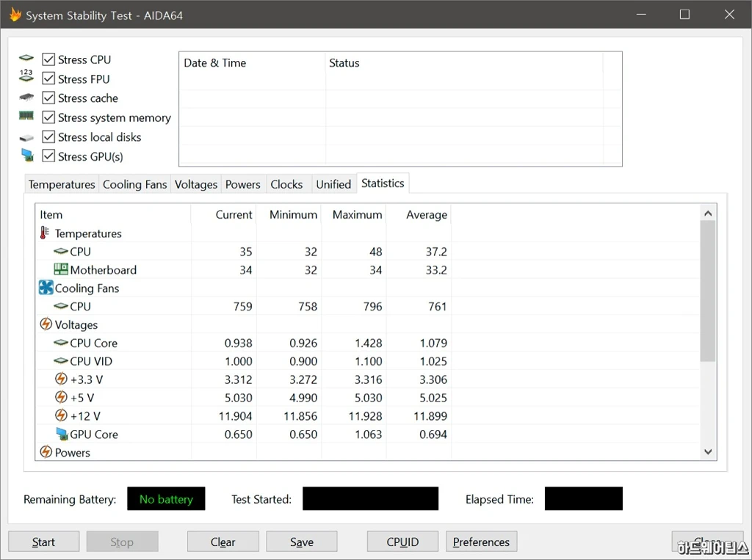This screenshot has height=560, width=752.
Task: Select the Voltages tab
Action: 195,185
